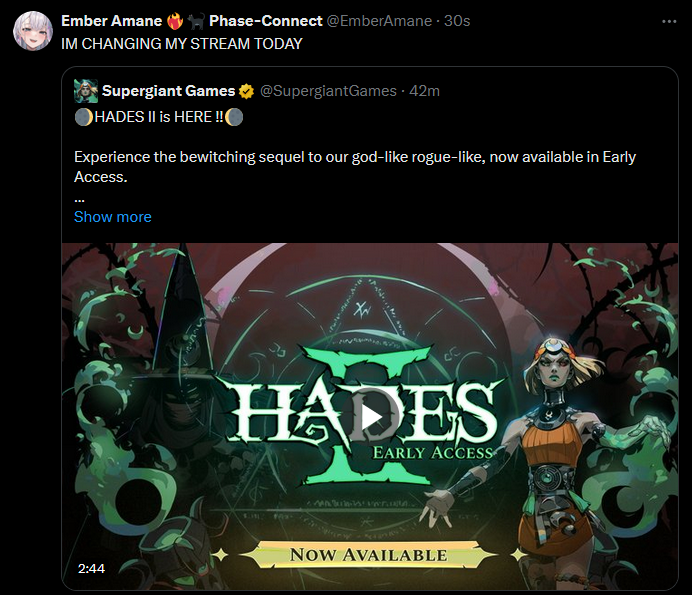The height and width of the screenshot is (595, 692).
Task: Click the fire emoji in display name
Action: (x=175, y=21)
